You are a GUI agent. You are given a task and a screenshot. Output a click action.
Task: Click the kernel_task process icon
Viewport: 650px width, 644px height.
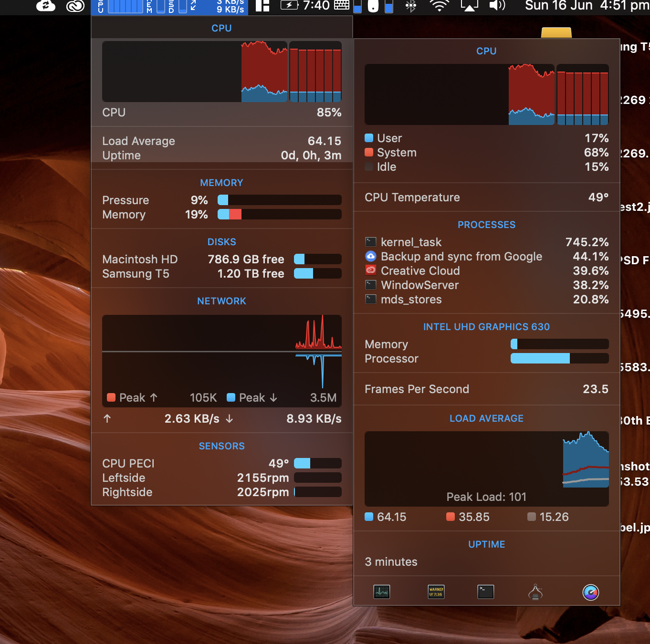[x=371, y=242]
